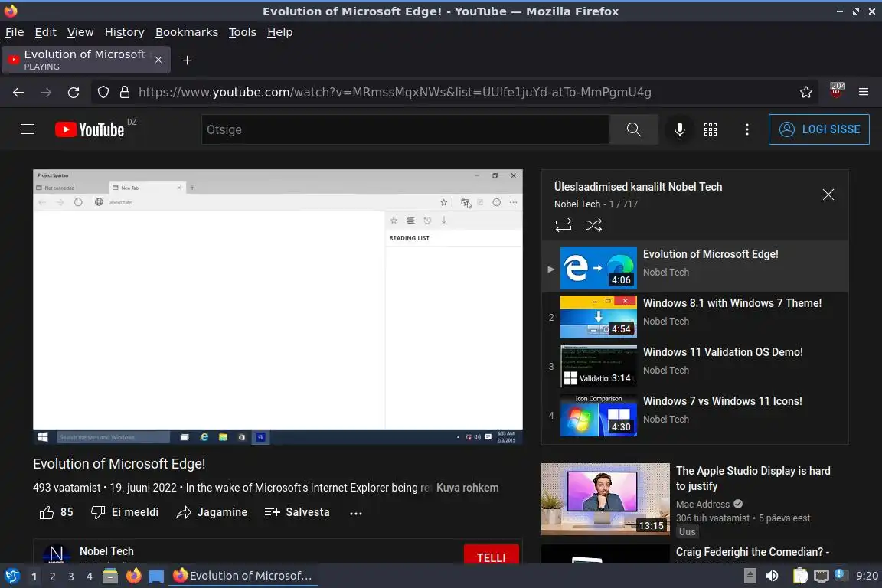Play Windows 8.1 with Windows 7 Theme
Image resolution: width=882 pixels, height=588 pixels.
pyautogui.click(x=695, y=317)
